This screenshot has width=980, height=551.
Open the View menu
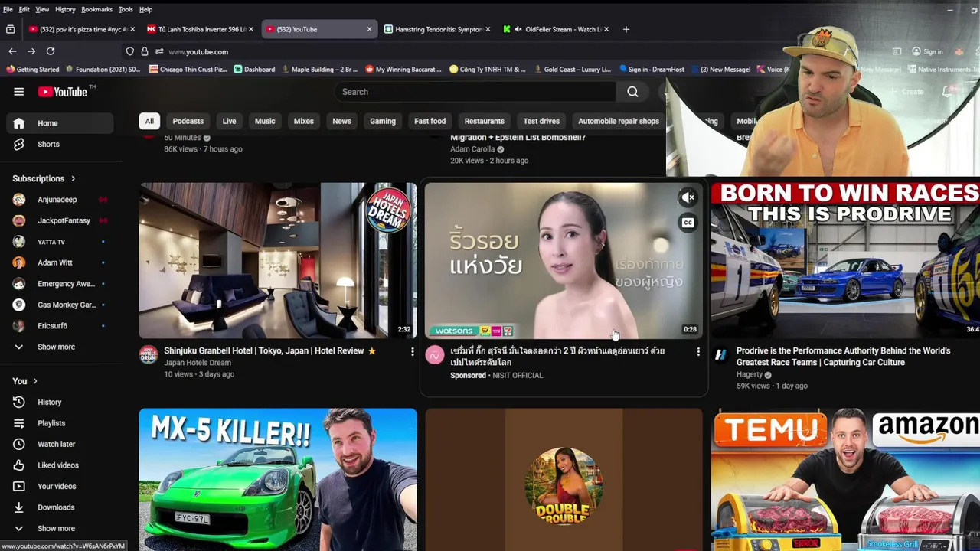coord(42,9)
